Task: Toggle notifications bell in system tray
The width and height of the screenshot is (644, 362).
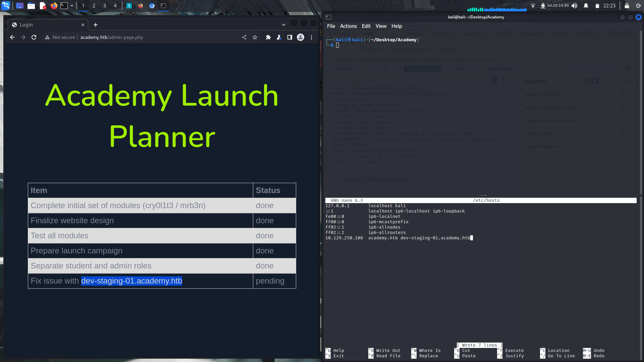Action: (x=586, y=6)
